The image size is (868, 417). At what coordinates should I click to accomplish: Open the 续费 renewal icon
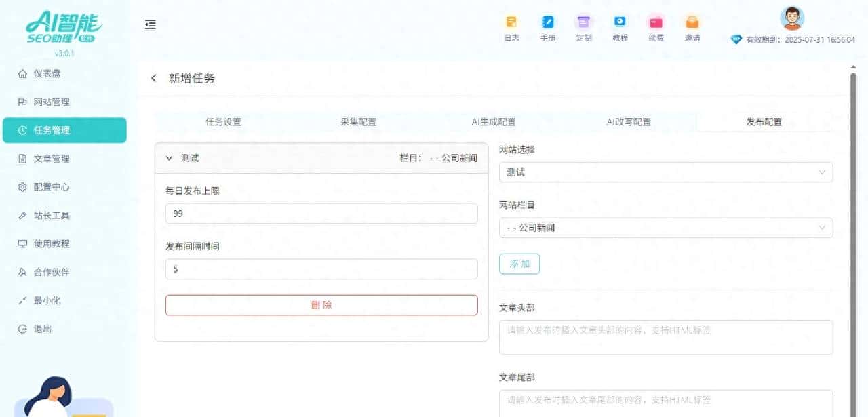[x=656, y=27]
